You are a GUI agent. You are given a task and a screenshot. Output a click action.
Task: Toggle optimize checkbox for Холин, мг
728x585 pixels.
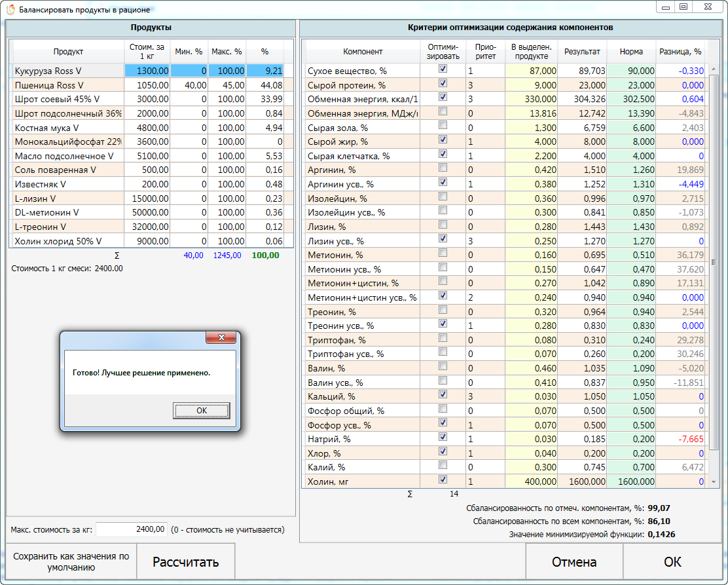(x=443, y=480)
